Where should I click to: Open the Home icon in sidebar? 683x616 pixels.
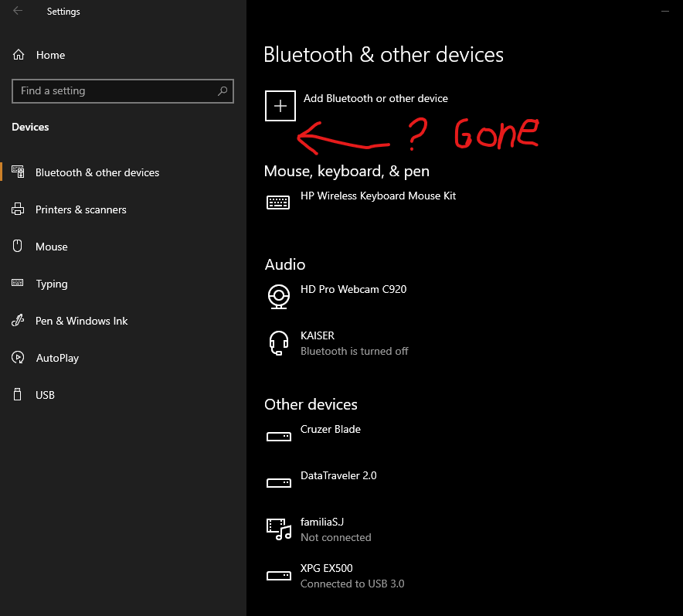(x=19, y=55)
